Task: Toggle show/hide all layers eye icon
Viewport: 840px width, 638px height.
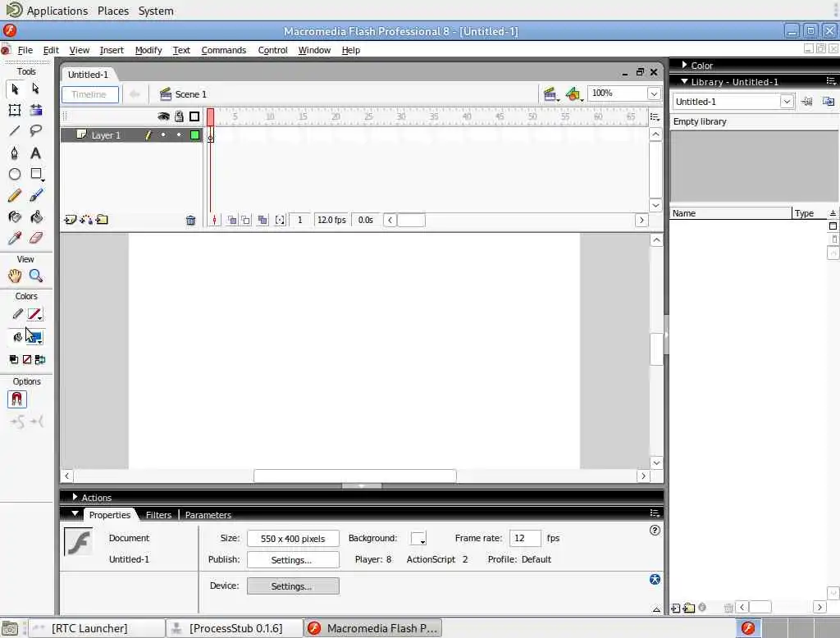Action: (163, 116)
